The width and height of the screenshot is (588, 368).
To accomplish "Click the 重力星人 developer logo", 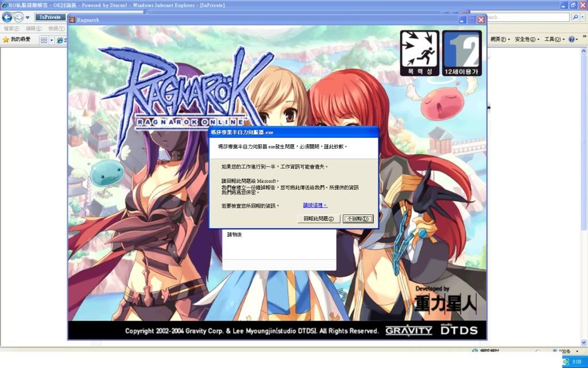I will [x=445, y=302].
